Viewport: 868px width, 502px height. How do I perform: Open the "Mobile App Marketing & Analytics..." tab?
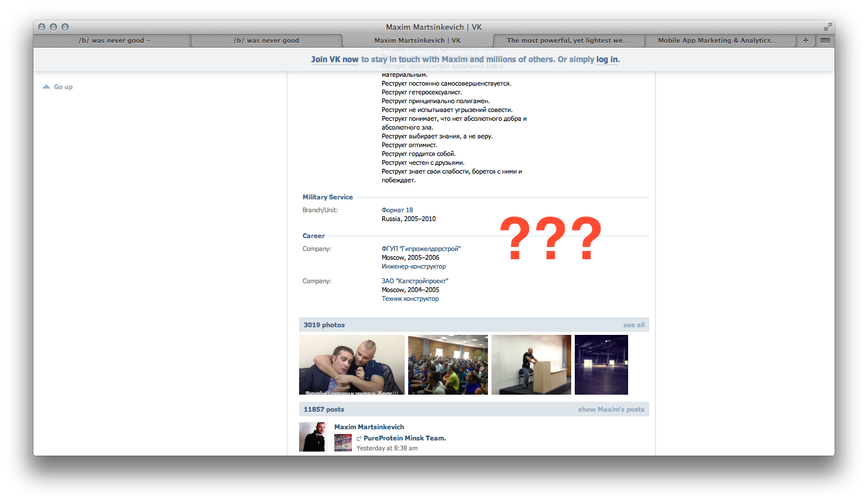coord(717,40)
